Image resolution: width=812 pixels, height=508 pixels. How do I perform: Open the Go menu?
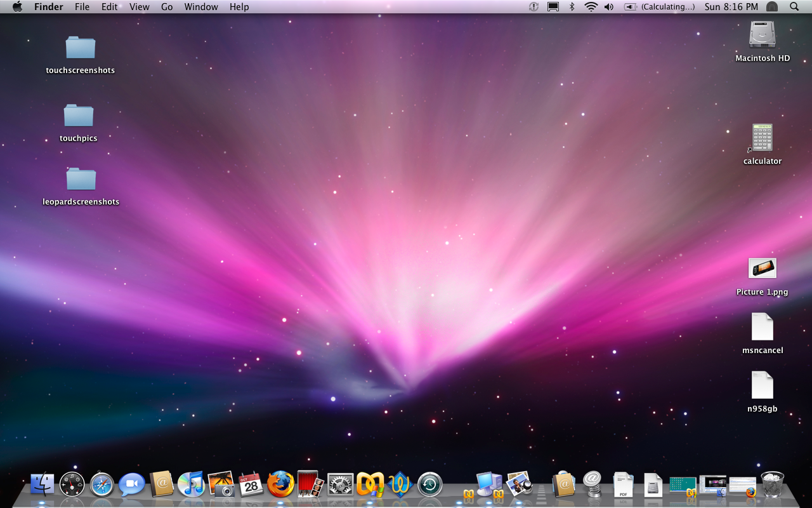[167, 7]
